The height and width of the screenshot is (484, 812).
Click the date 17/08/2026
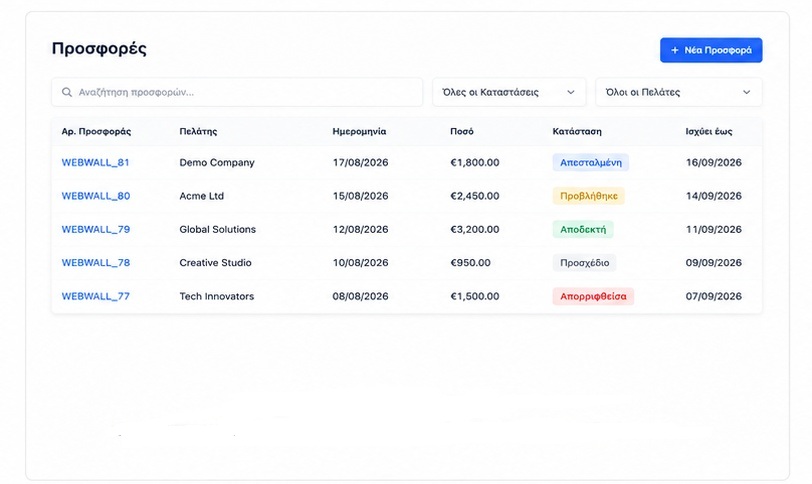tap(360, 163)
